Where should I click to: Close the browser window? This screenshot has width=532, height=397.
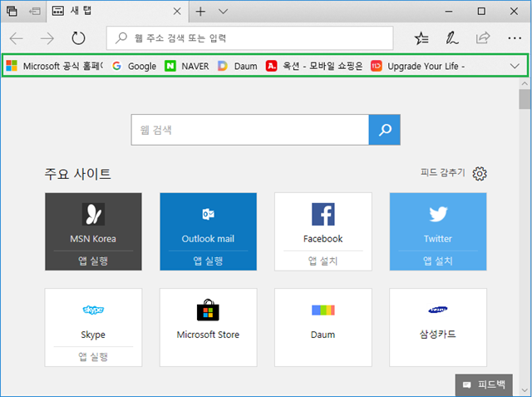514,11
